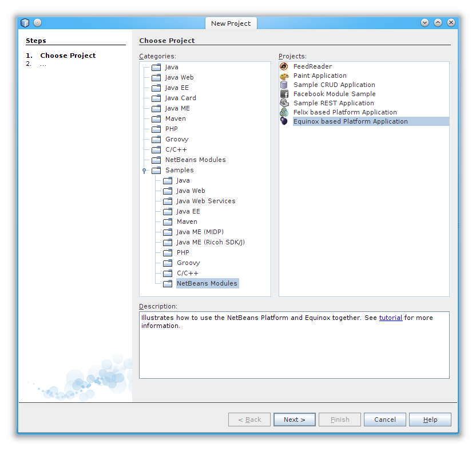The width and height of the screenshot is (476, 451).
Task: Click the Facebook Module Sample icon
Action: 284,94
